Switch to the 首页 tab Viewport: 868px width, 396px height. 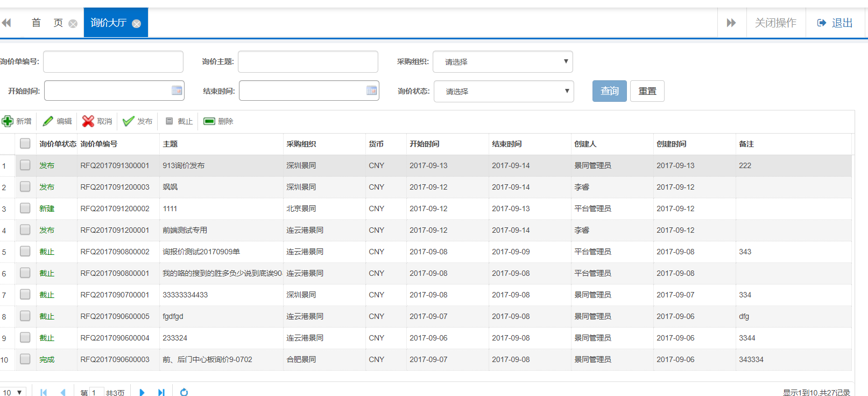[47, 23]
